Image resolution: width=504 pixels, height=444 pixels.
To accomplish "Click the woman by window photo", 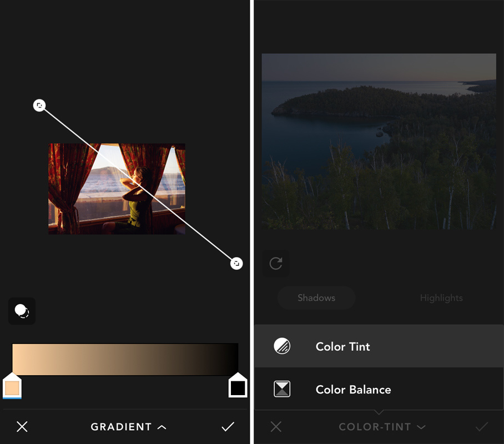I will [x=117, y=189].
